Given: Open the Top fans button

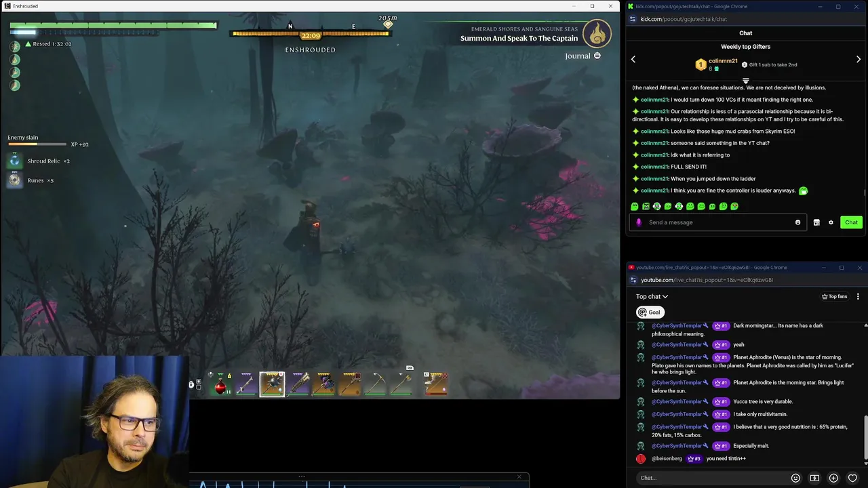Looking at the screenshot, I should coord(835,296).
